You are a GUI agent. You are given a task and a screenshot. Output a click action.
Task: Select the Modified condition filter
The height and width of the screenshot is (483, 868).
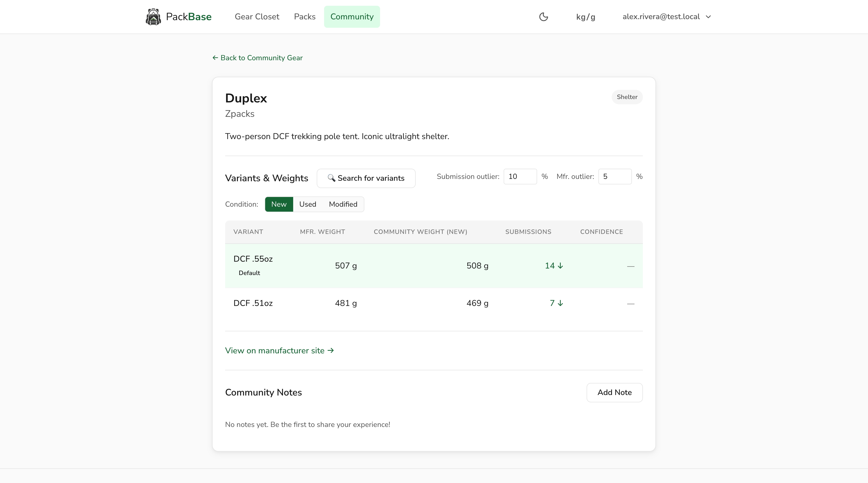pos(343,204)
